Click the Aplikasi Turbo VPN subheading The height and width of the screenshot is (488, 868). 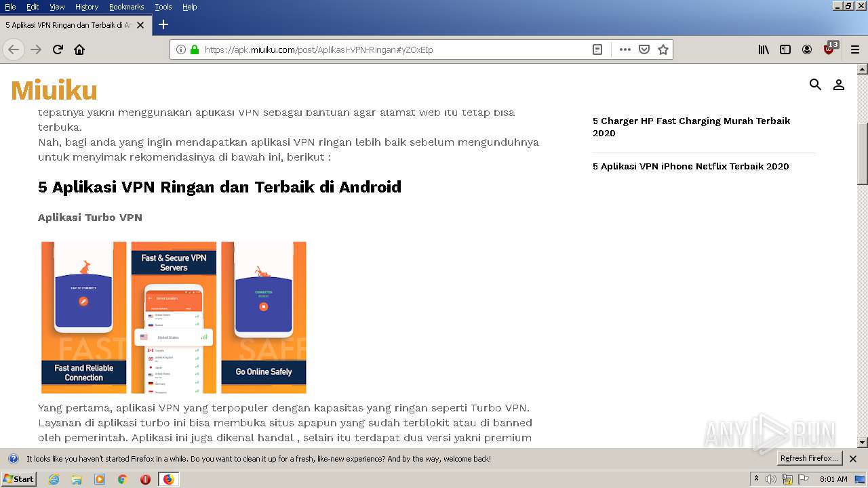[90, 218]
